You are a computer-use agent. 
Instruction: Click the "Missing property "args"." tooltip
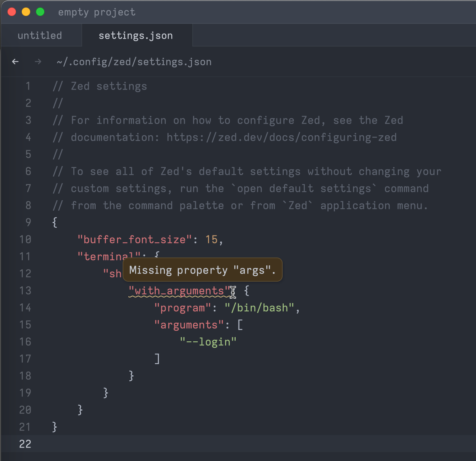tap(203, 270)
